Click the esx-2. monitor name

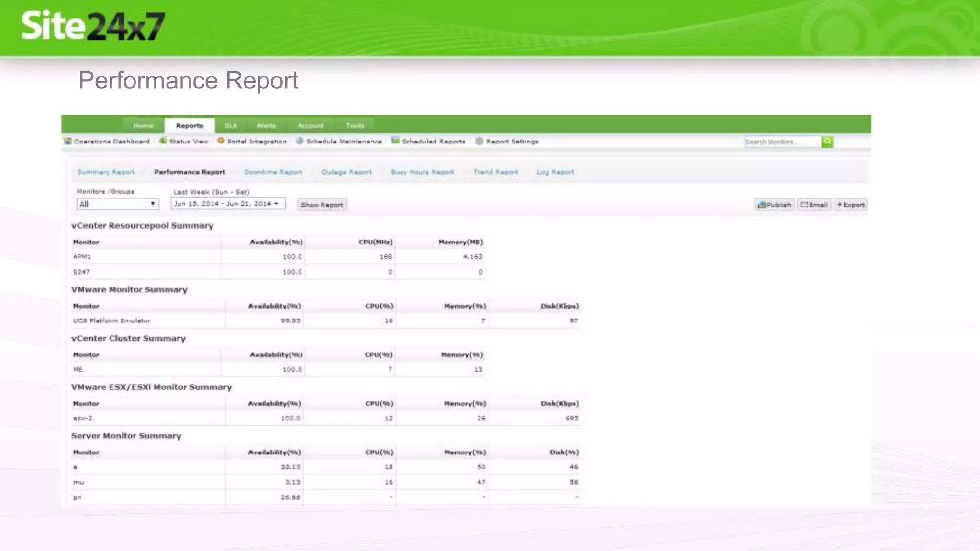click(83, 419)
